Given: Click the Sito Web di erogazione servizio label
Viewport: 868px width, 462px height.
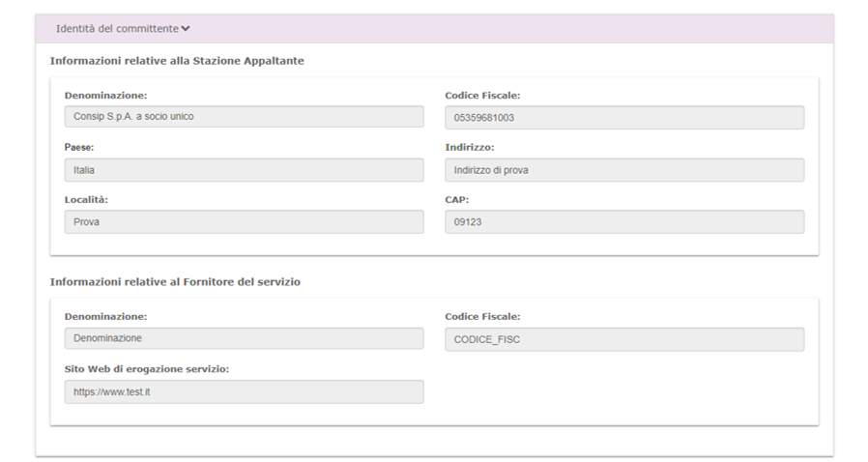Looking at the screenshot, I should click(x=146, y=368).
